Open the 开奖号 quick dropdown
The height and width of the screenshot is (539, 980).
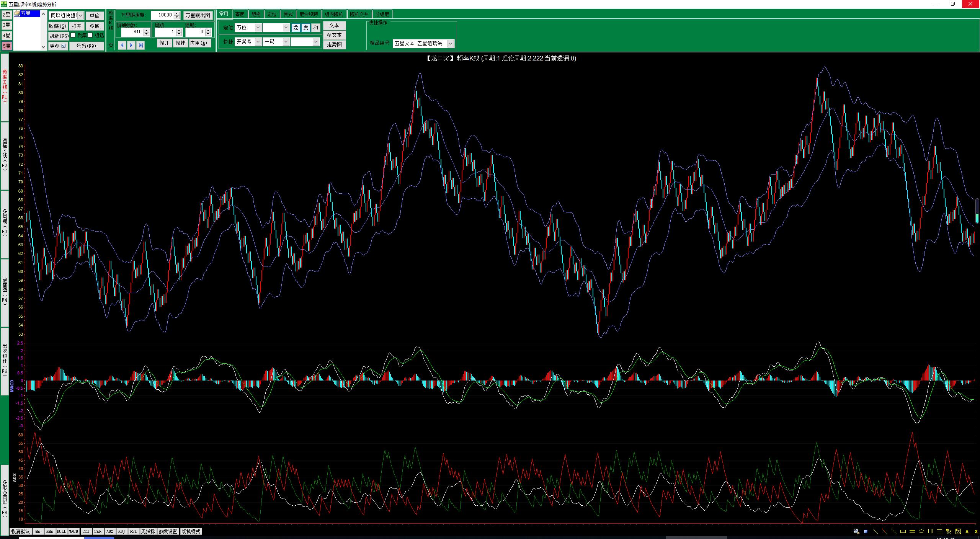[258, 41]
